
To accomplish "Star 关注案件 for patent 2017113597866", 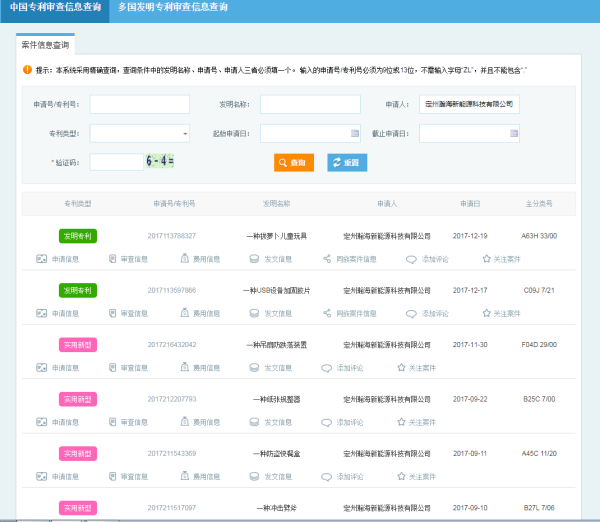I will tap(485, 314).
